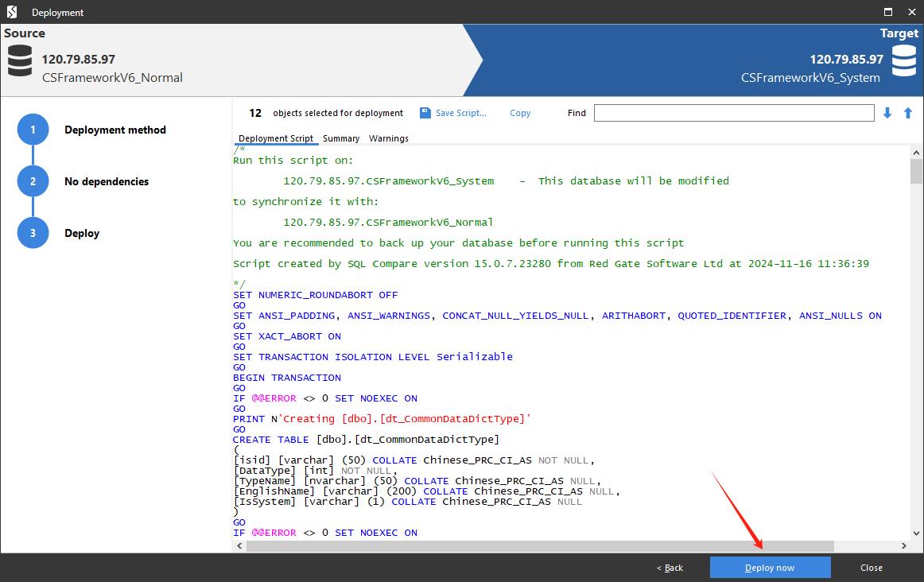Focus the Find text field
Image resolution: width=924 pixels, height=582 pixels.
(733, 113)
